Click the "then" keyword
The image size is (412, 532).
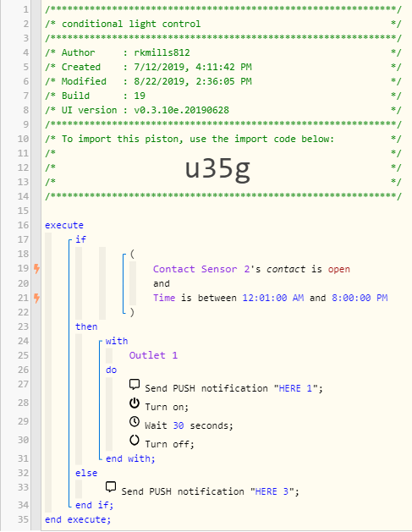click(86, 326)
